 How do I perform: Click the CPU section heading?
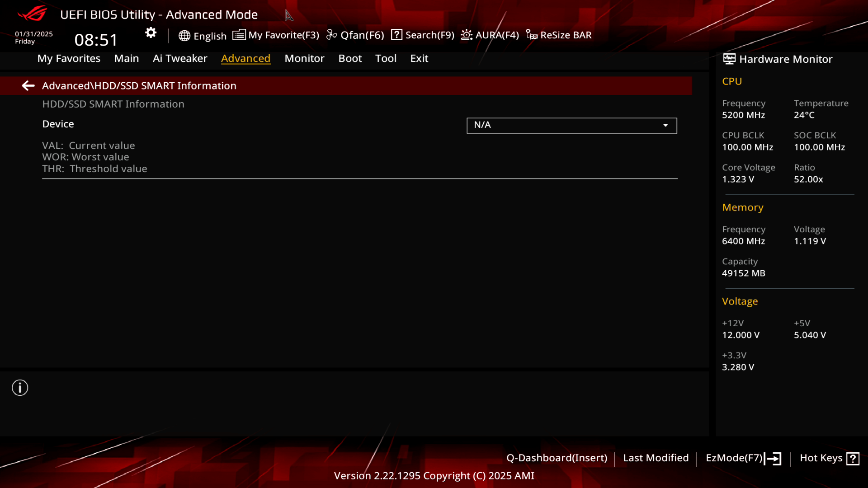click(x=732, y=81)
